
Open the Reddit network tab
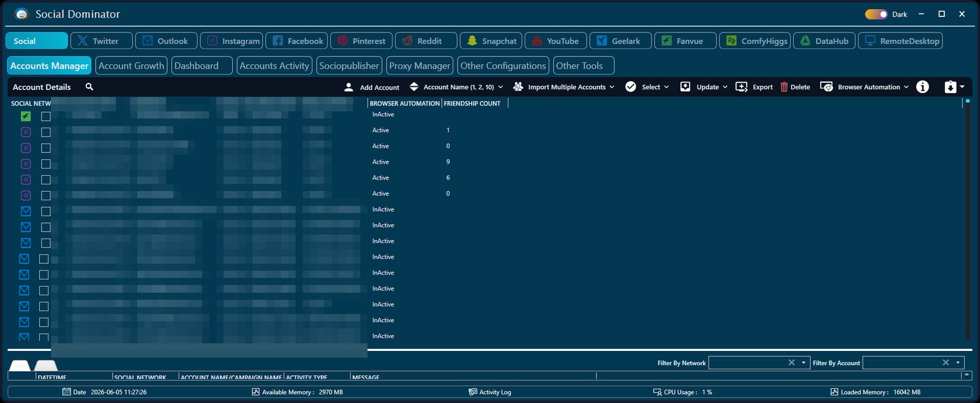(x=426, y=41)
